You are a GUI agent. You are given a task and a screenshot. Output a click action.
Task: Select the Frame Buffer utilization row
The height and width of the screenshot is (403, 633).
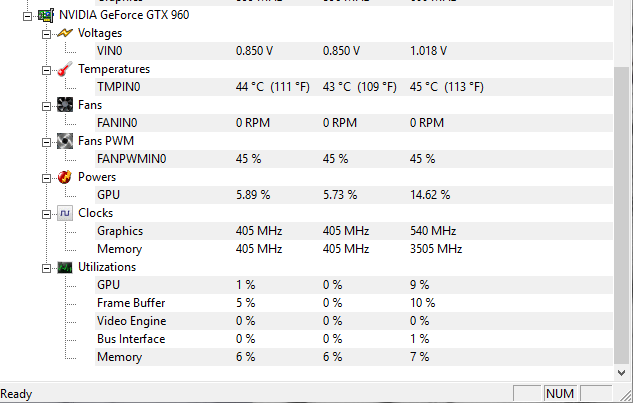coord(354,303)
